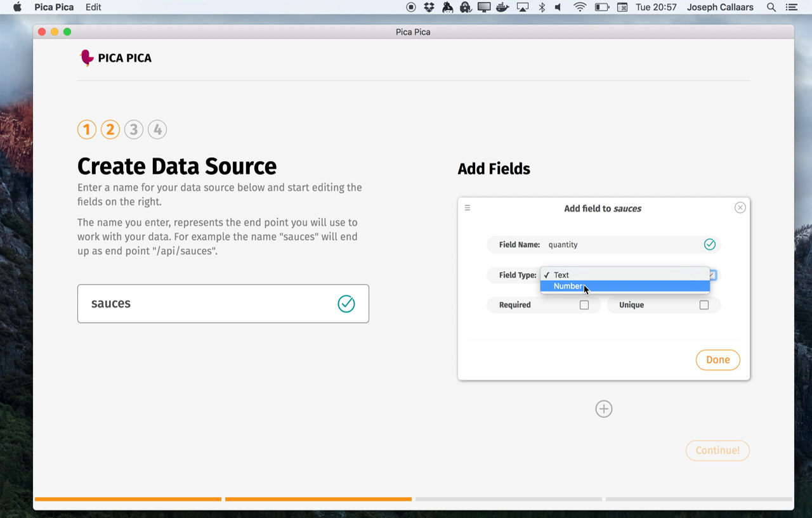812x518 pixels.
Task: Open Spotlight search in the menu bar
Action: click(771, 7)
